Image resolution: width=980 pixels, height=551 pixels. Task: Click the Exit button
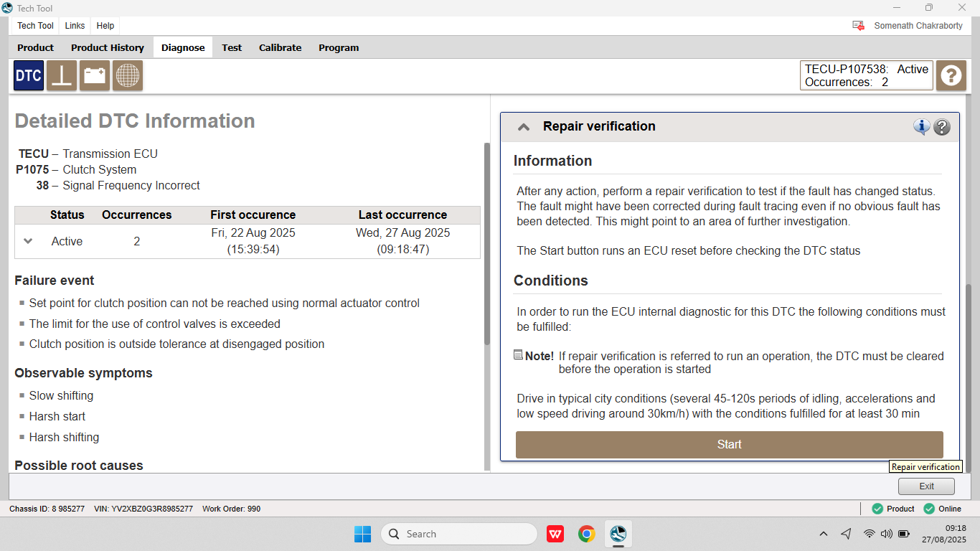pos(926,486)
